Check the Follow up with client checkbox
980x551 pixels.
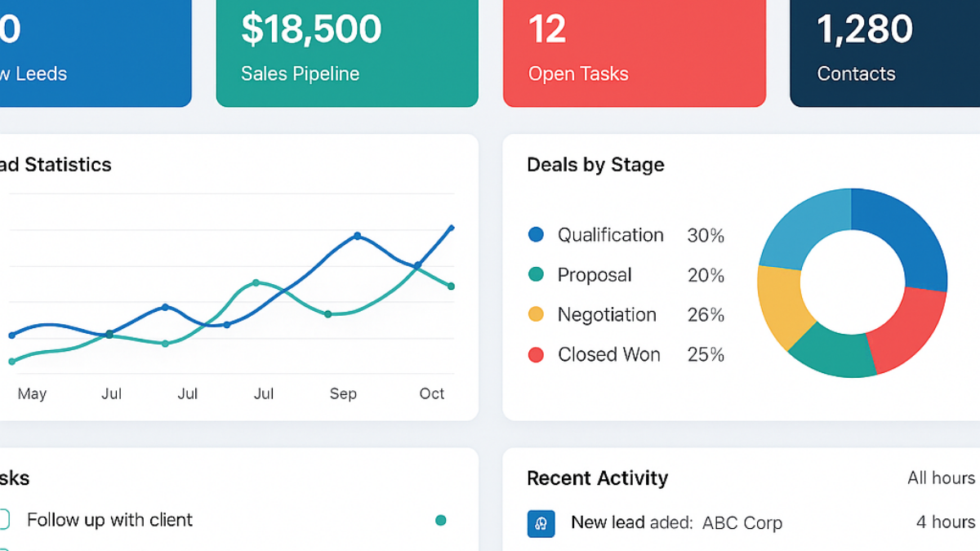(3, 520)
